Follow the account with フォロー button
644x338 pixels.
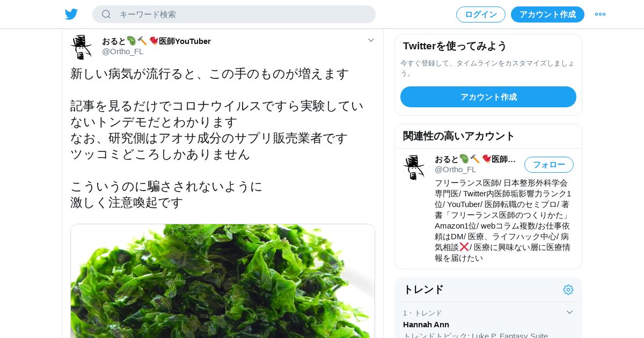[549, 165]
